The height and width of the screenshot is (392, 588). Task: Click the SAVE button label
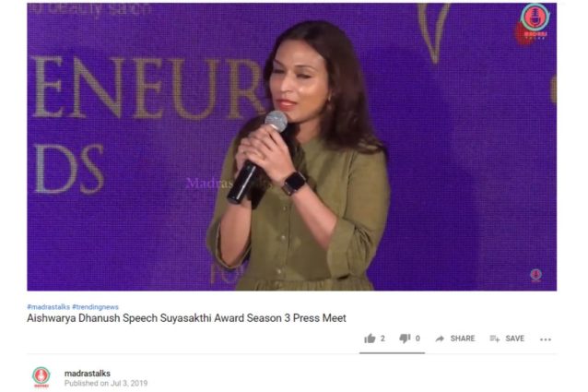tap(514, 339)
